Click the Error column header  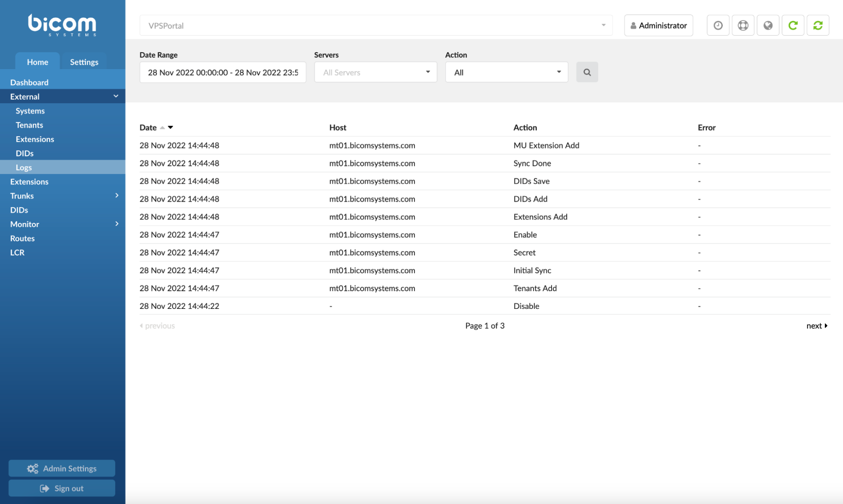point(706,127)
